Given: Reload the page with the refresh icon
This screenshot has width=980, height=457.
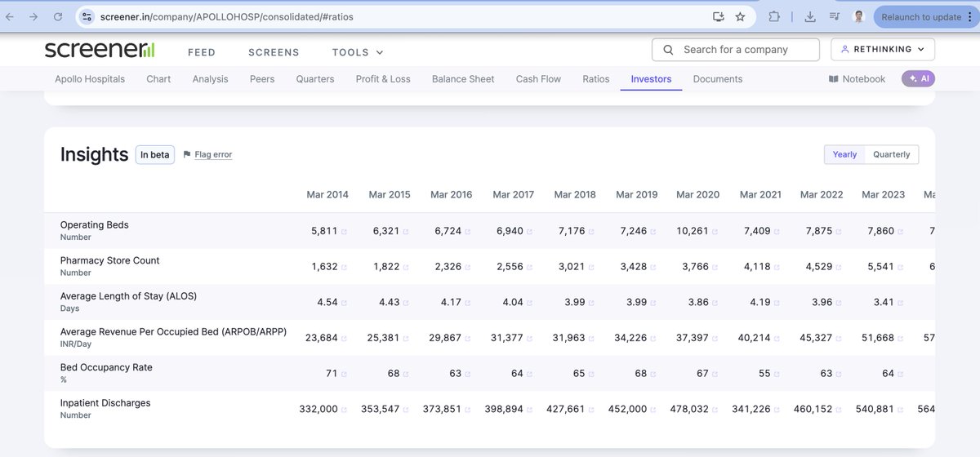Looking at the screenshot, I should pos(58,16).
